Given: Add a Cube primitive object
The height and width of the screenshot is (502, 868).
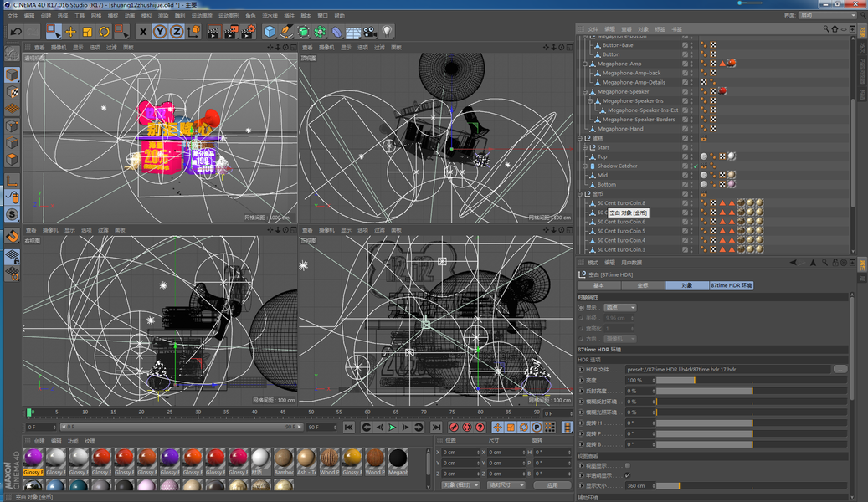Looking at the screenshot, I should pos(269,32).
